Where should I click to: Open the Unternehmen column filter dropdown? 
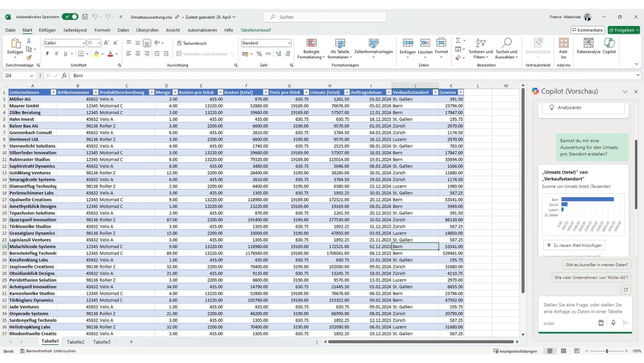pyautogui.click(x=53, y=92)
